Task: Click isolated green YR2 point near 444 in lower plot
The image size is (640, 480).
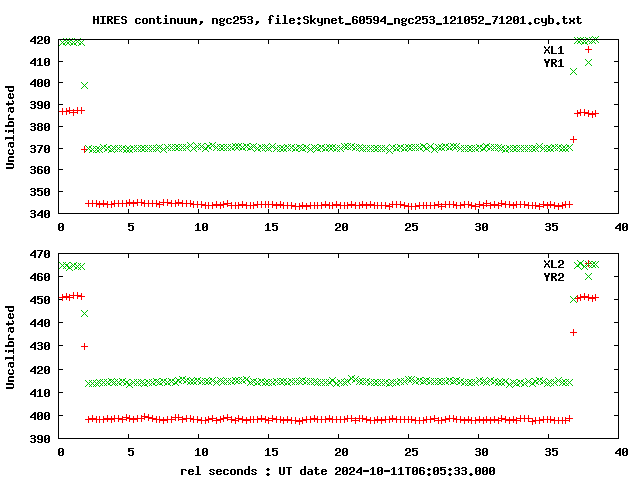Action: coord(84,313)
